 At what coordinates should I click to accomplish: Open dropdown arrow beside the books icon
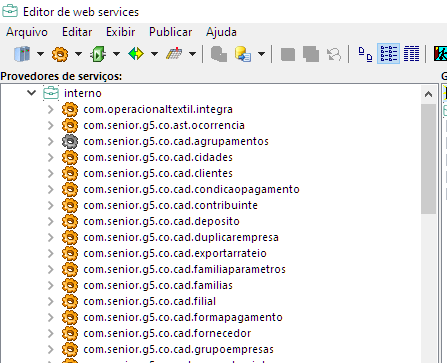coord(40,54)
